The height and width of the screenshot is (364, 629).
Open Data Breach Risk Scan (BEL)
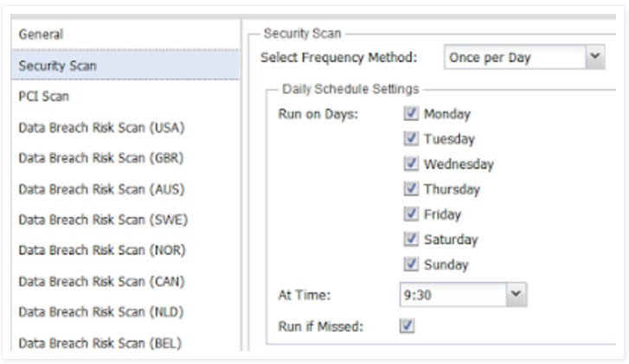126,342
